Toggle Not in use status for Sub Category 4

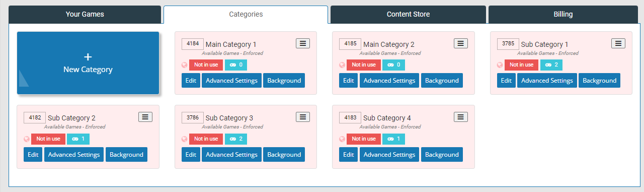pyautogui.click(x=364, y=139)
